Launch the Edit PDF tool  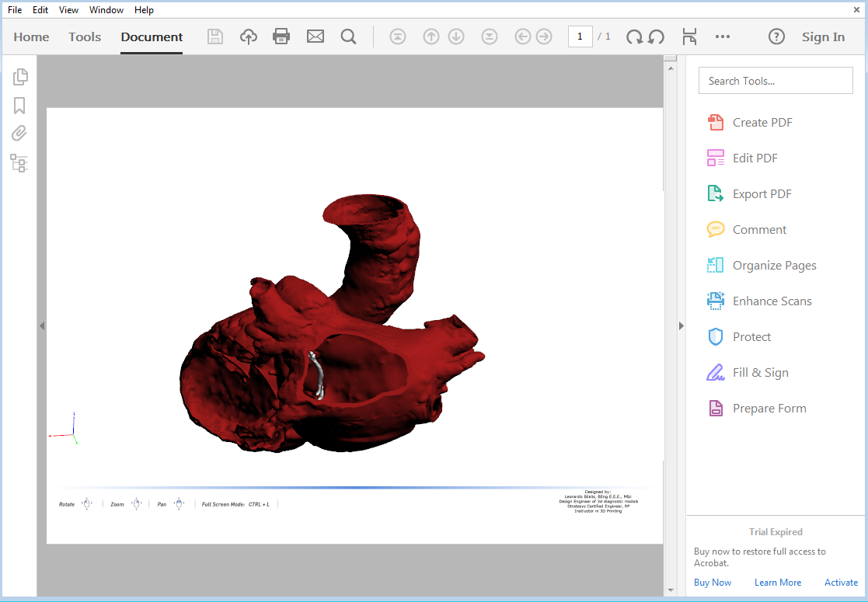pyautogui.click(x=742, y=158)
